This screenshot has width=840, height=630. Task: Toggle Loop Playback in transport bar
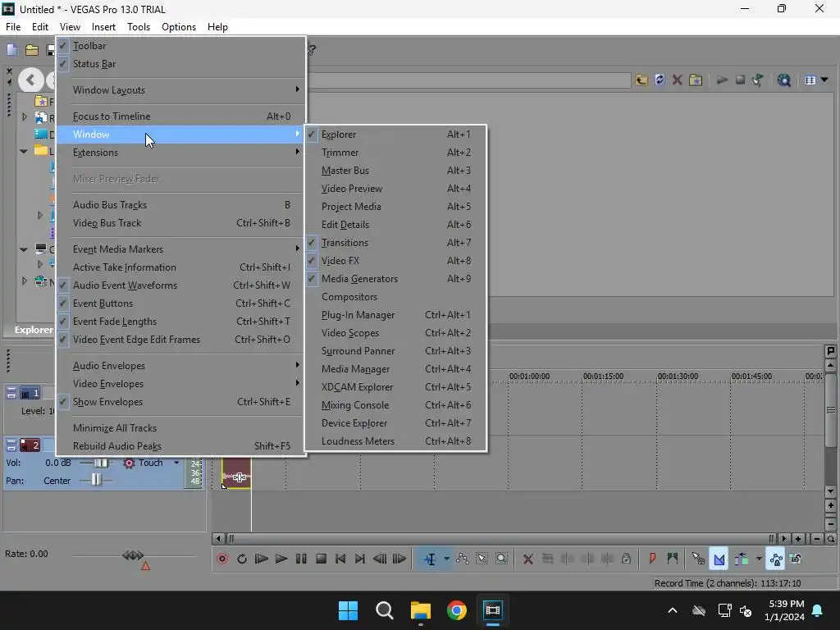(x=242, y=559)
